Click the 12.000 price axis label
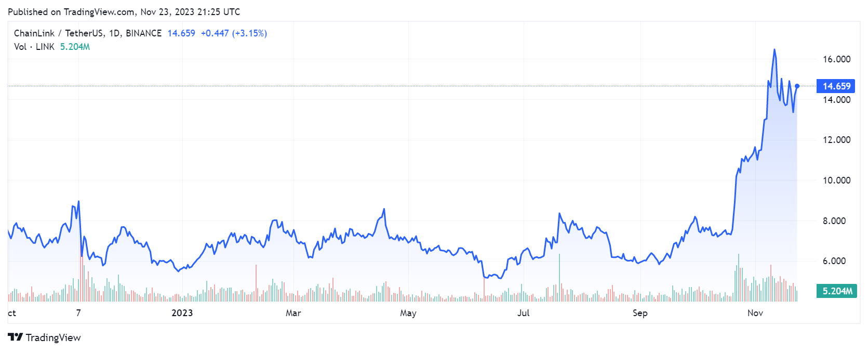The image size is (868, 351). [x=836, y=140]
